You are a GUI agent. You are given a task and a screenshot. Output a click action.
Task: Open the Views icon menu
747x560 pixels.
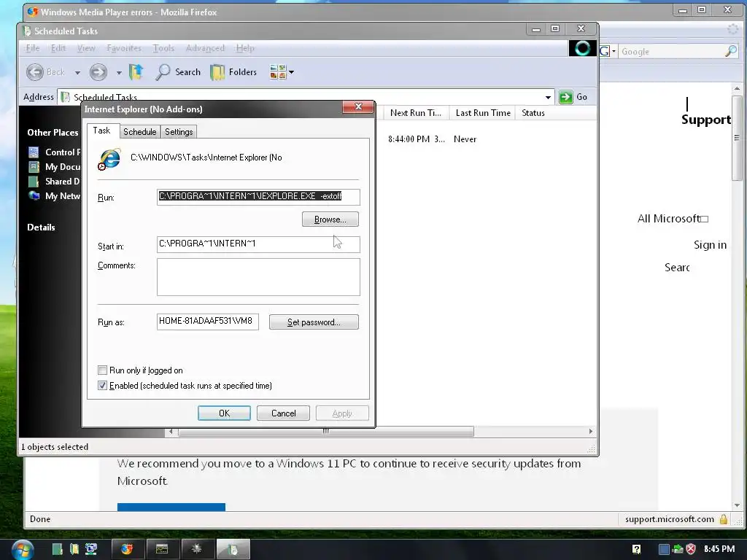282,72
